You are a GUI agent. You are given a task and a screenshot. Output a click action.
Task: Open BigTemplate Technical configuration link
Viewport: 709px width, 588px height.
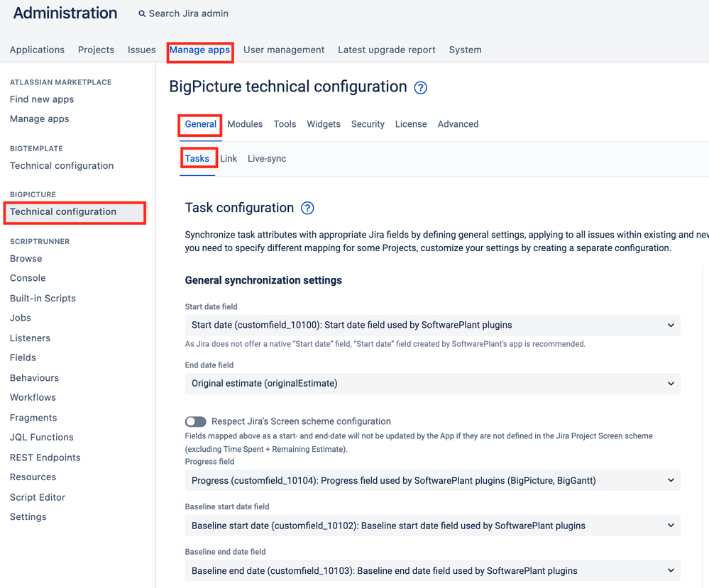pyautogui.click(x=62, y=166)
